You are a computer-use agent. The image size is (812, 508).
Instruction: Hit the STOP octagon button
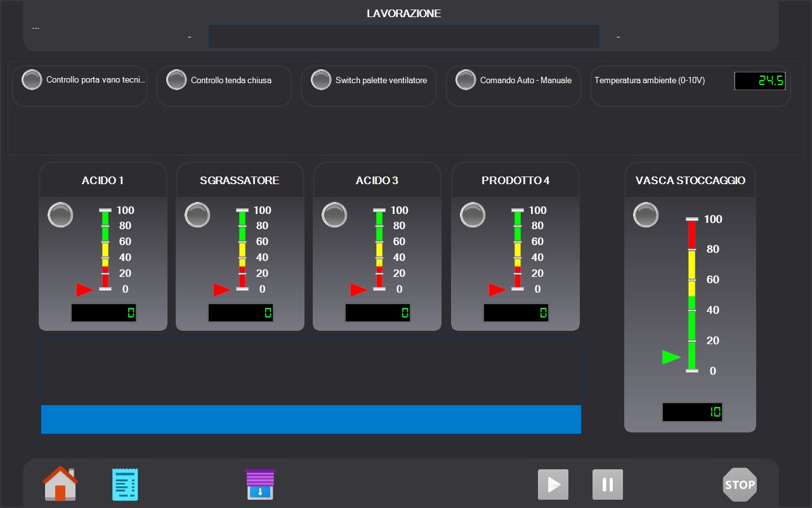coord(740,485)
